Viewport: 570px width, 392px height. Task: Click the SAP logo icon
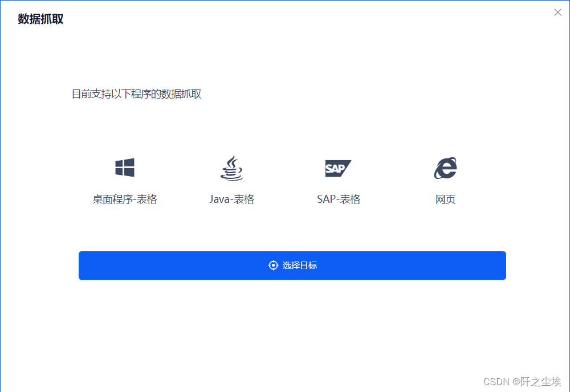pos(338,168)
